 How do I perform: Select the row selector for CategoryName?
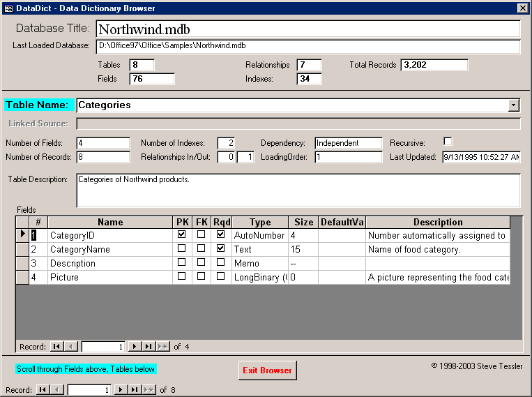[22, 249]
